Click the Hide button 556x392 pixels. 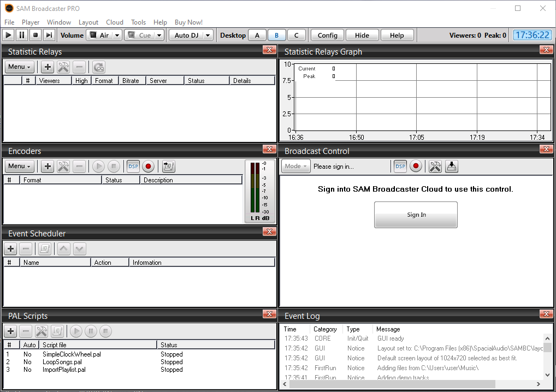(x=362, y=35)
